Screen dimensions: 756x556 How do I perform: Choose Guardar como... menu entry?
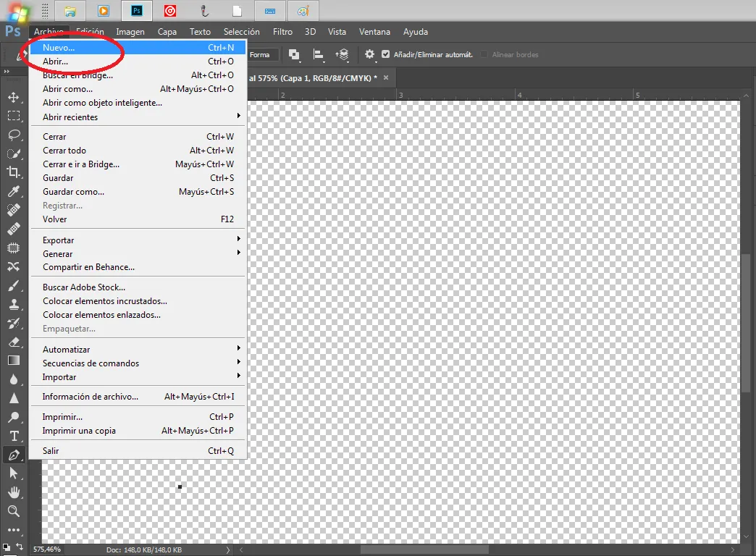138,191
